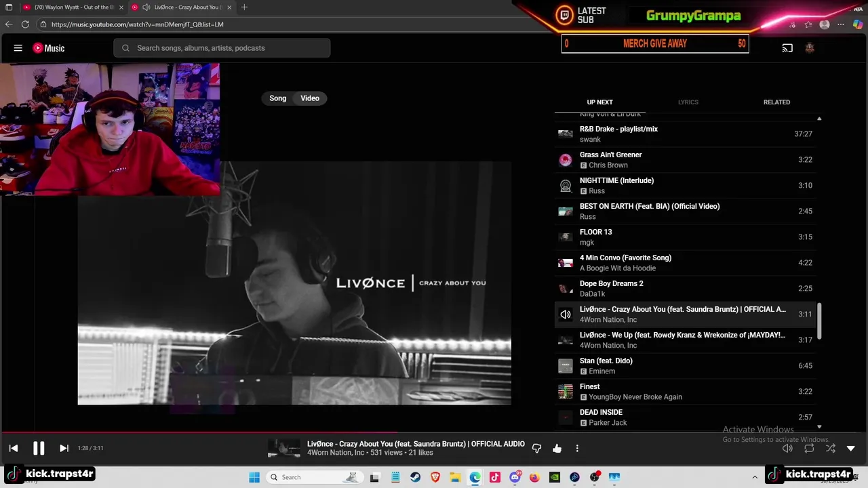Image resolution: width=868 pixels, height=488 pixels.
Task: Close the LivØnce - Crazy About You tab
Action: coord(229,7)
